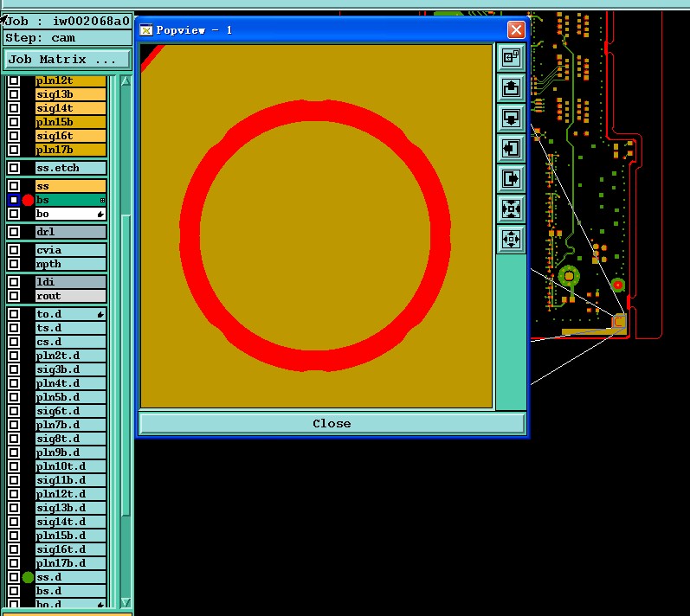Click the layer list scrollbar thumb

click(x=126, y=365)
